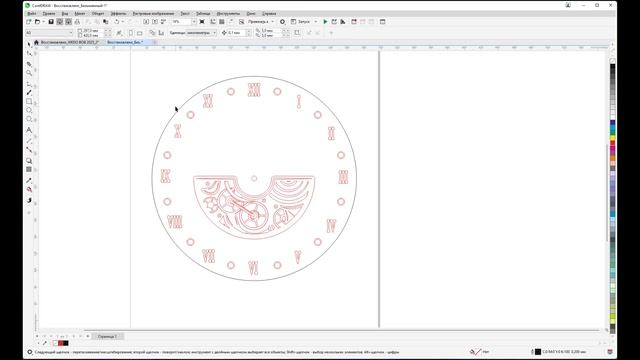Viewport: 640px width, 360px height.
Task: Select the Transparency checkerboard tool
Action: click(29, 169)
